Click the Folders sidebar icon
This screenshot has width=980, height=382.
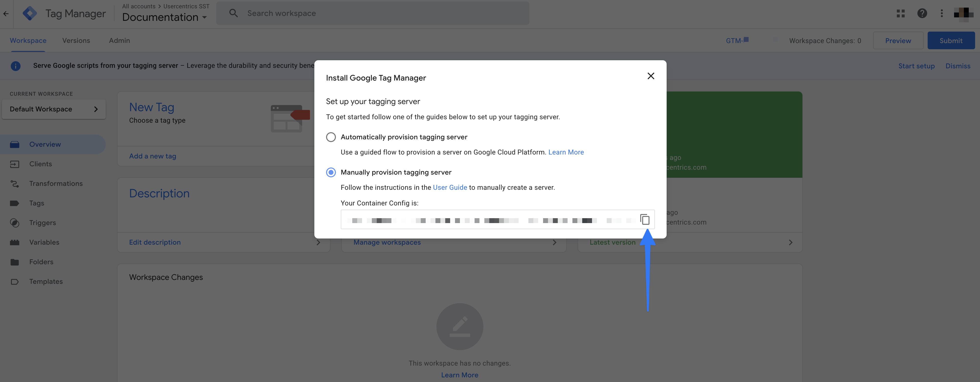[x=14, y=262]
